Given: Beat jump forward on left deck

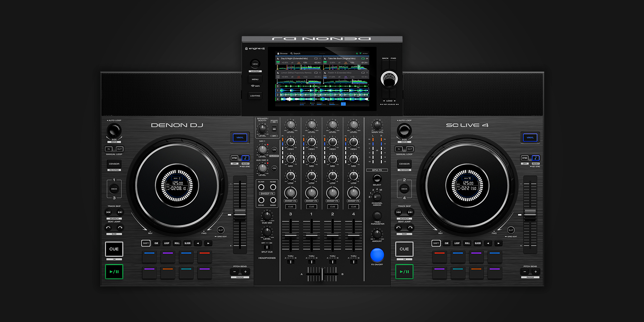Looking at the screenshot, I should coord(120,228).
